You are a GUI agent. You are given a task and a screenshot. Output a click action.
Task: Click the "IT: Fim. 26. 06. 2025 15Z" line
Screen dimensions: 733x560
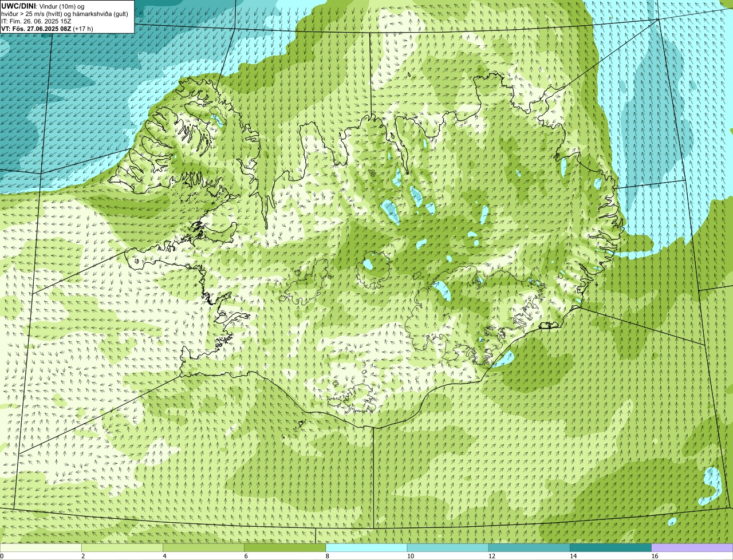point(36,21)
